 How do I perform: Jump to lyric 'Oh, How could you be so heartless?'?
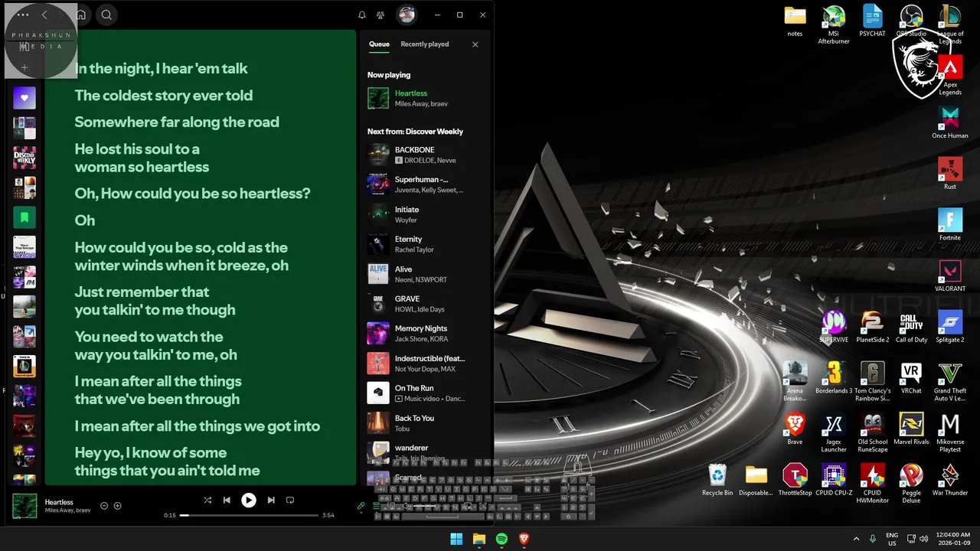point(193,194)
